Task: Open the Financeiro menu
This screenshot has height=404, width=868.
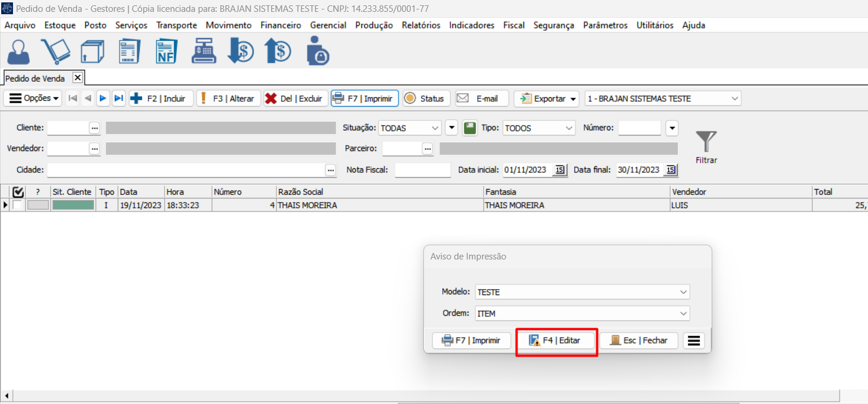Action: [x=281, y=25]
